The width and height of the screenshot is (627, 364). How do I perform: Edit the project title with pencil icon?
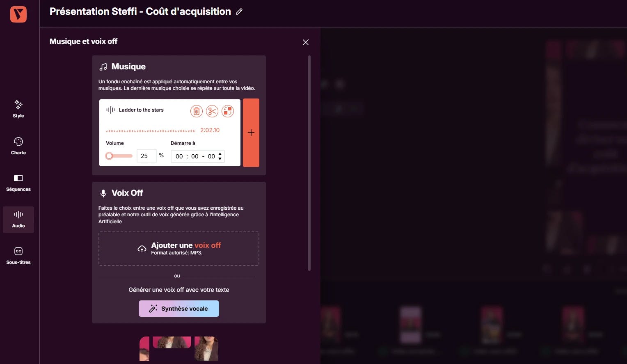point(239,11)
